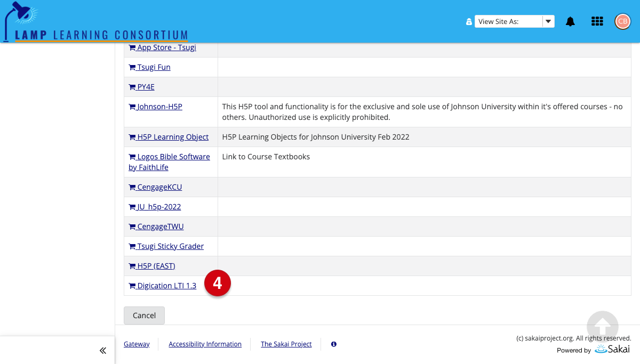Screen dimensions: 640x364
Task: Click the lock icon beside View Site As
Action: click(x=468, y=22)
